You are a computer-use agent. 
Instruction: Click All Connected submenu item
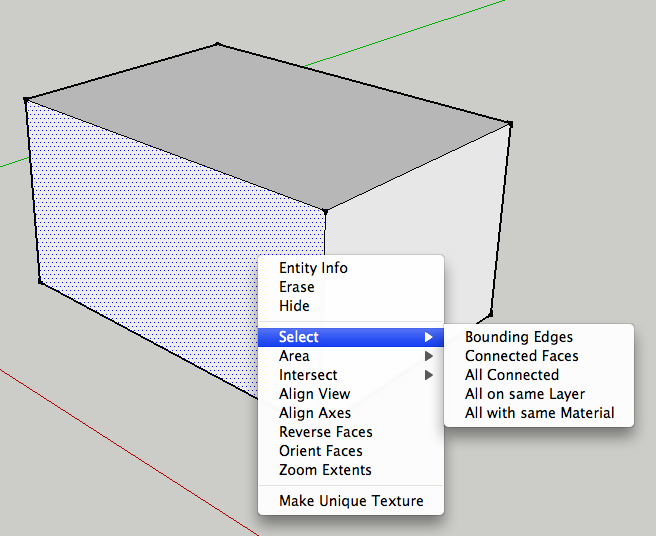click(x=511, y=375)
